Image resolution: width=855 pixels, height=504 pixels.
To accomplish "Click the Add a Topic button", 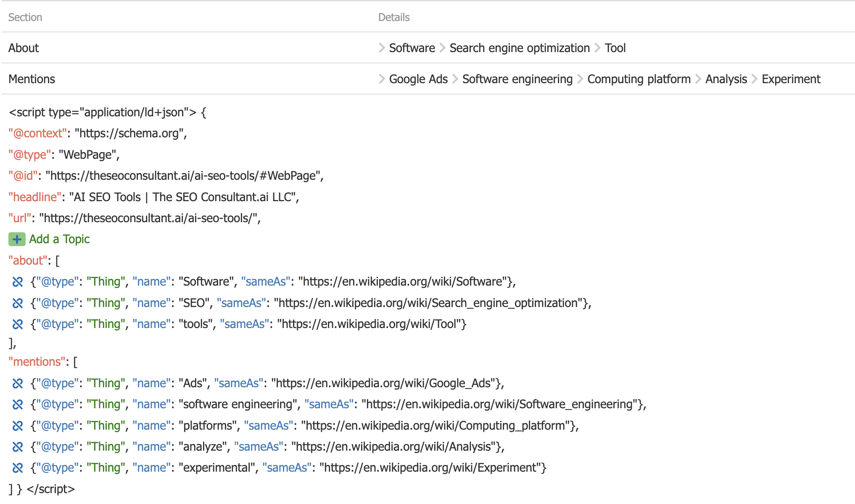I will coord(59,239).
